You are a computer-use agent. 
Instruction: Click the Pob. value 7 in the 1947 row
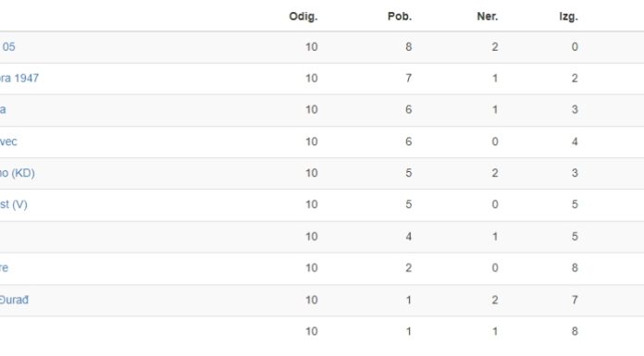tap(408, 78)
